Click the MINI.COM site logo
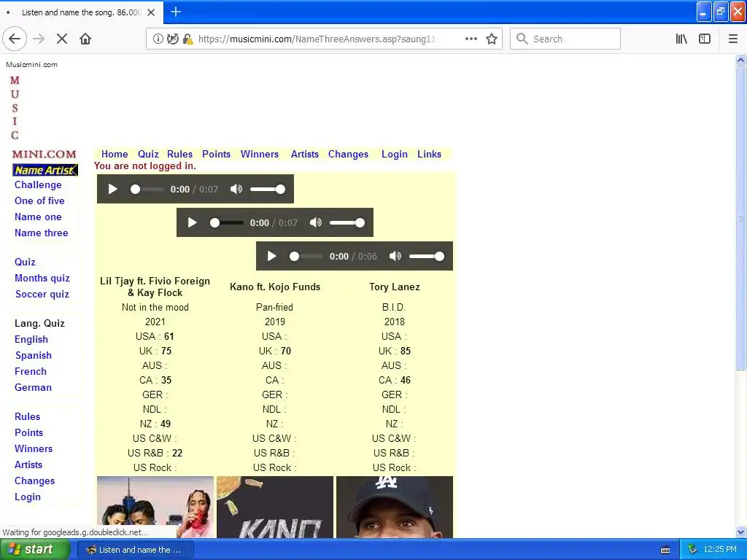Screen dimensions: 747x560 44,155
